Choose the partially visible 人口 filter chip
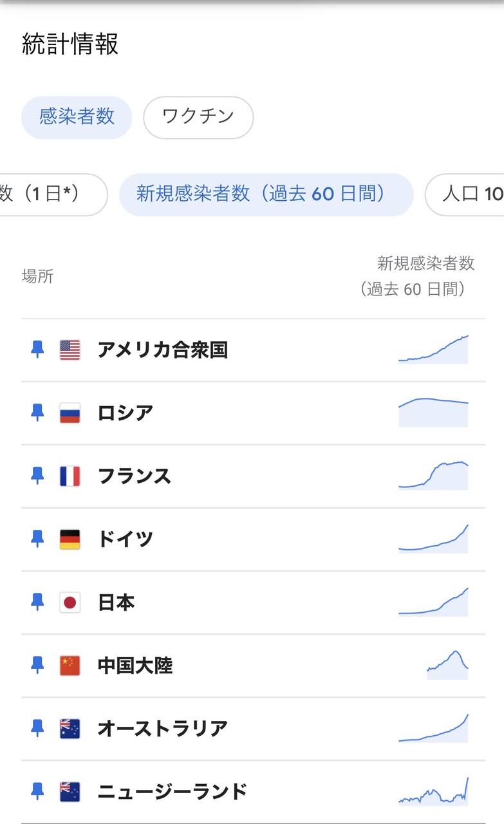 [x=465, y=194]
